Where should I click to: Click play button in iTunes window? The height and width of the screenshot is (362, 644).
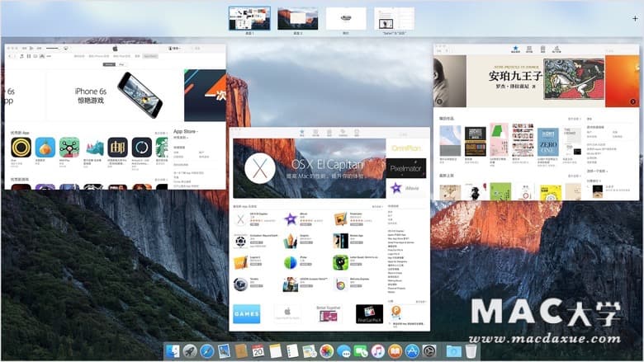31,49
